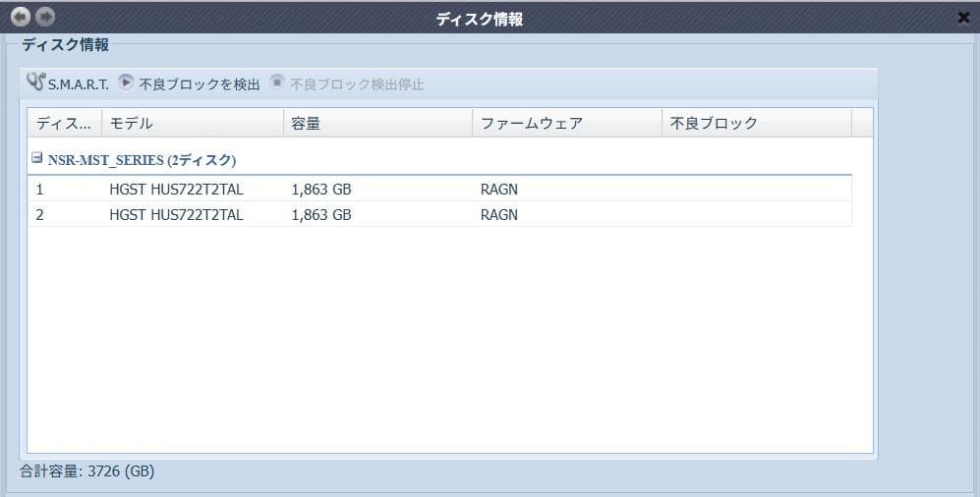This screenshot has width=980, height=497.
Task: Collapse the NSR-MST_SERIES disk group
Action: (37, 158)
